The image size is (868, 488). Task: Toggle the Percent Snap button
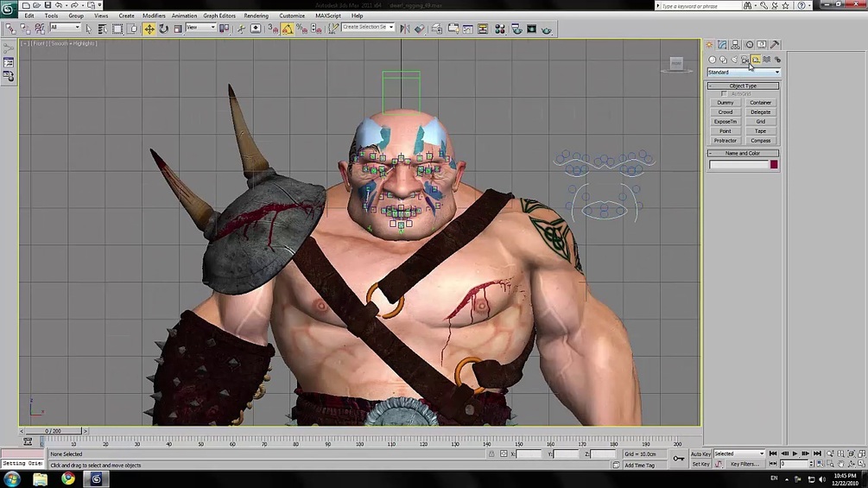[x=301, y=29]
